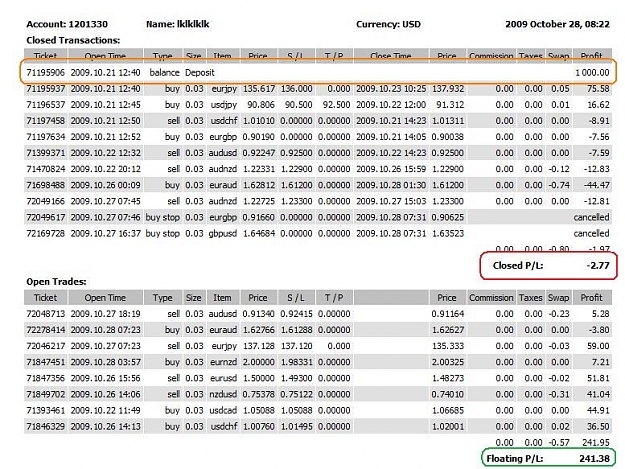Click the date 2009 October 28, 08:22
The width and height of the screenshot is (625, 469).
click(557, 24)
